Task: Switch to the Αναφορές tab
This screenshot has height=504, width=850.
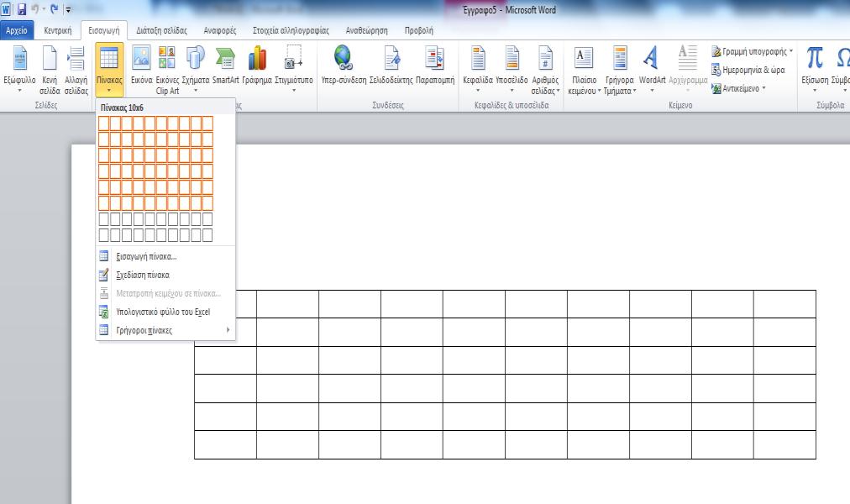Action: (219, 30)
